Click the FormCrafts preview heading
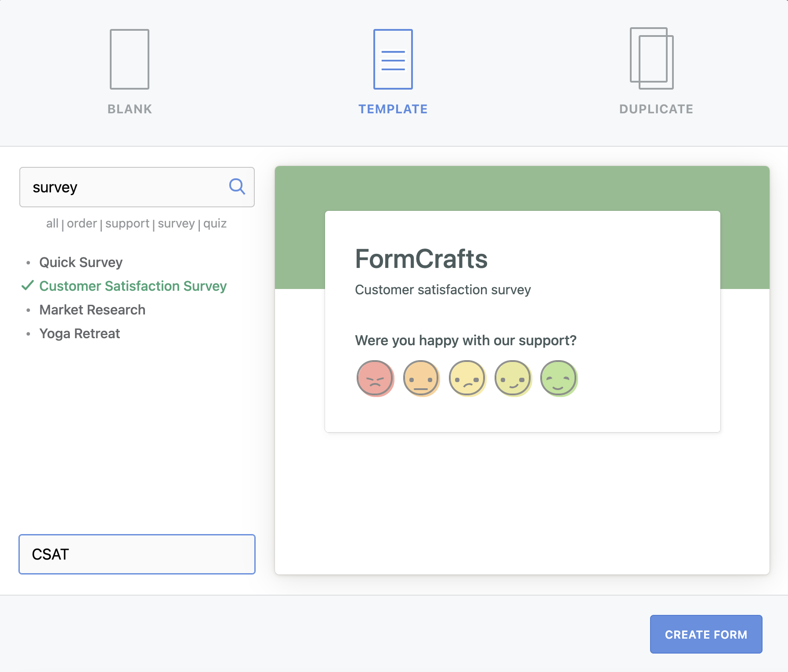 click(x=421, y=259)
